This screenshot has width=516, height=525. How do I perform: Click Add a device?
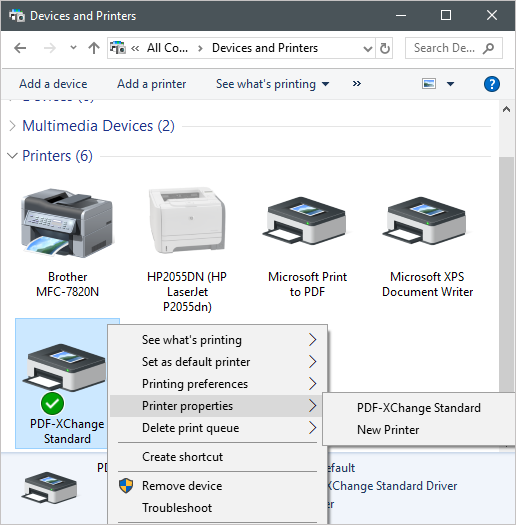[53, 84]
